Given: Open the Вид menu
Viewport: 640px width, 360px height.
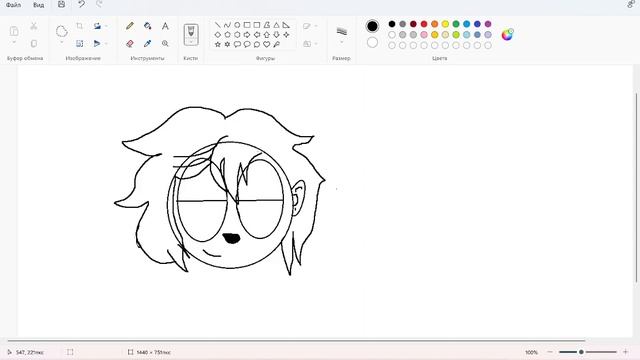Looking at the screenshot, I should point(38,5).
